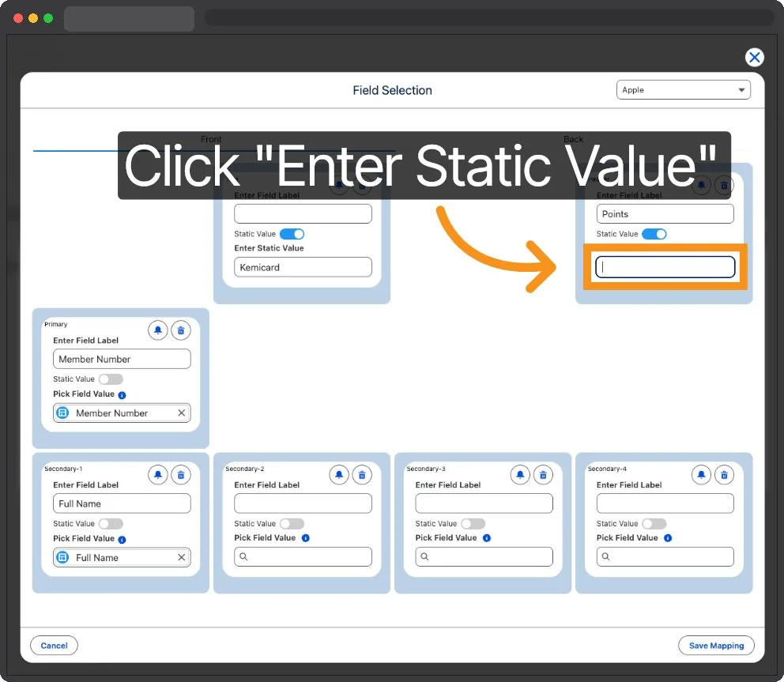Enable Static Value toggle on Secondary-2 card
The width and height of the screenshot is (784, 682).
(x=292, y=523)
